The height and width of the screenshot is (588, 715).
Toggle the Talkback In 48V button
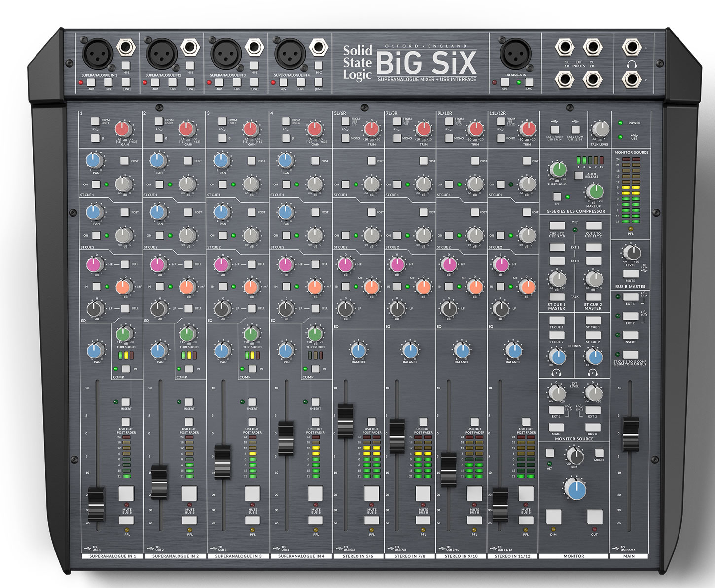[505, 82]
